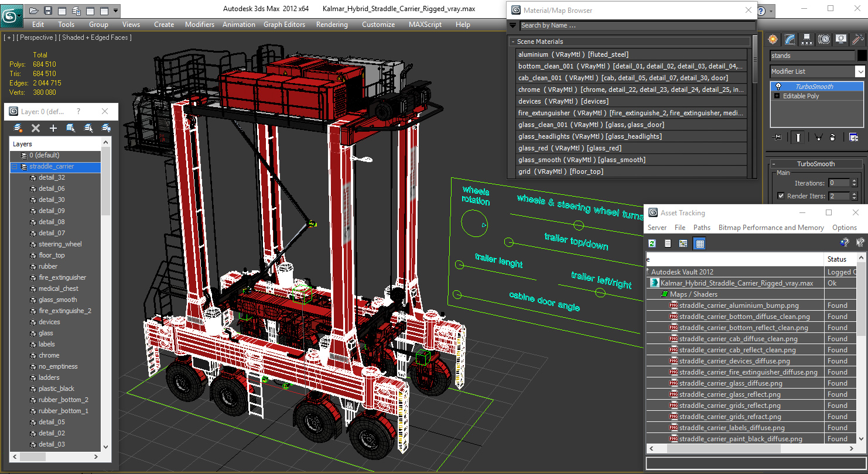Click Create New Layer icon in Layers panel
Screen dimensions: 868x474
point(18,128)
